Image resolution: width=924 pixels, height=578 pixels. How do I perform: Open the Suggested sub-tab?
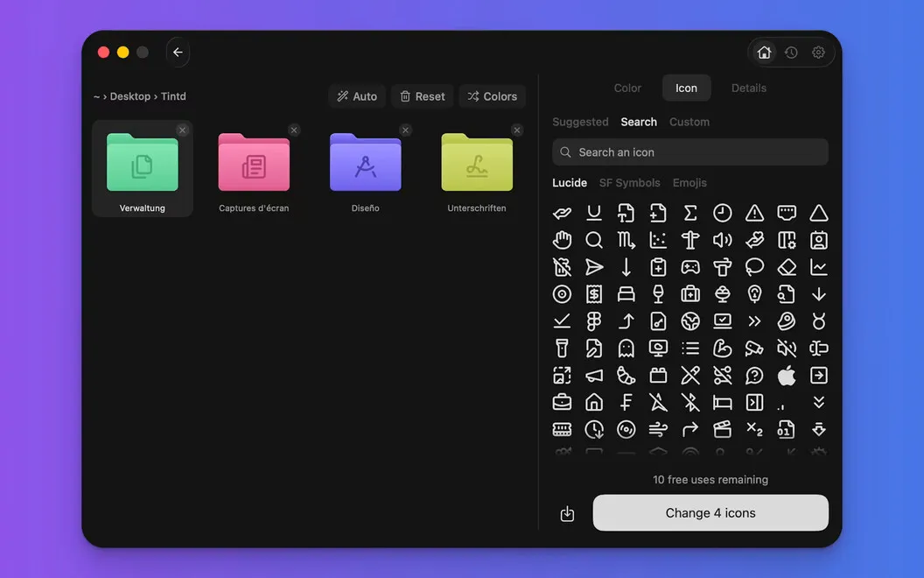(580, 122)
